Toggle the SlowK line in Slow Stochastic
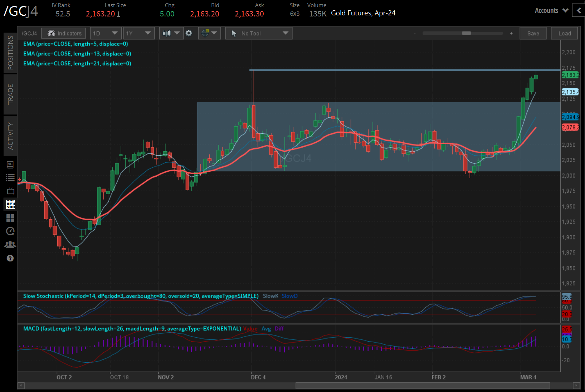This screenshot has height=392, width=585. (270, 296)
